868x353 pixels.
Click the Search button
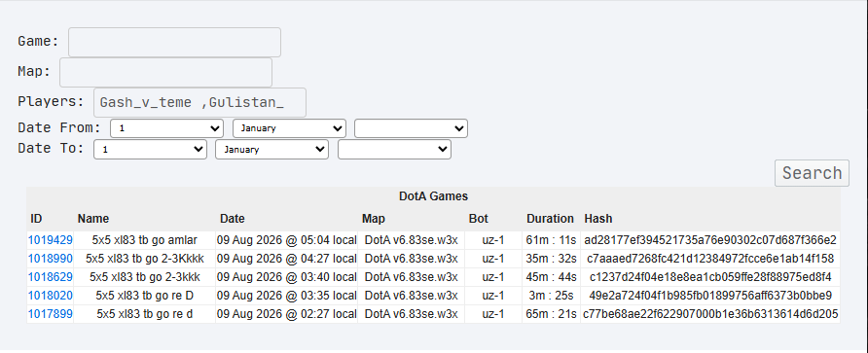point(812,173)
